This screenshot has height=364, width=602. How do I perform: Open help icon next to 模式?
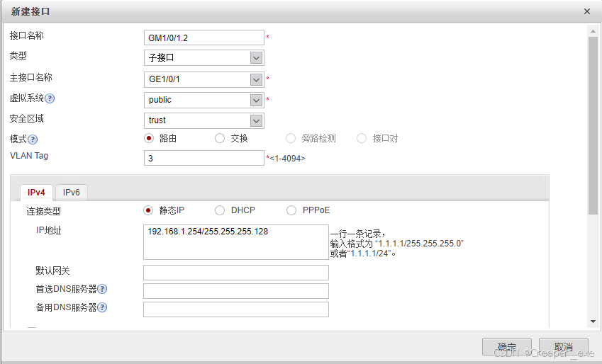33,140
